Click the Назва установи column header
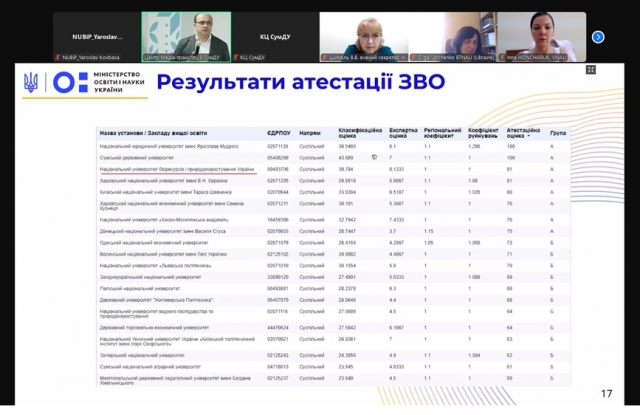This screenshot has width=640, height=415. (x=153, y=133)
